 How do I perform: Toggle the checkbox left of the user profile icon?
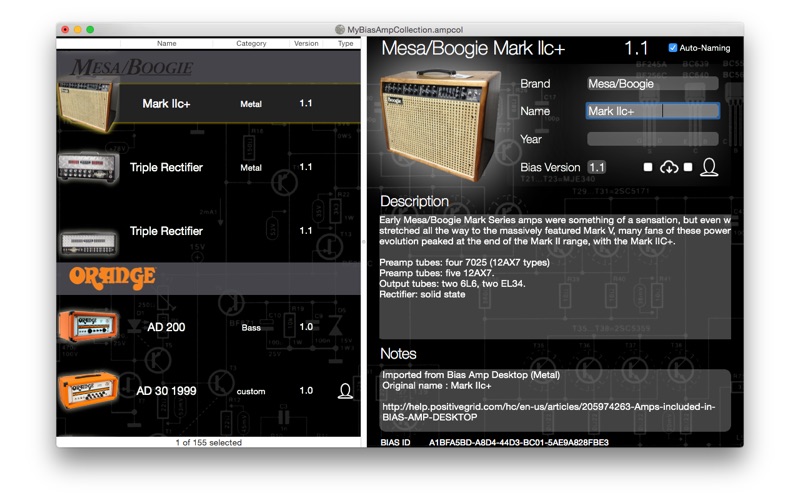pos(688,167)
